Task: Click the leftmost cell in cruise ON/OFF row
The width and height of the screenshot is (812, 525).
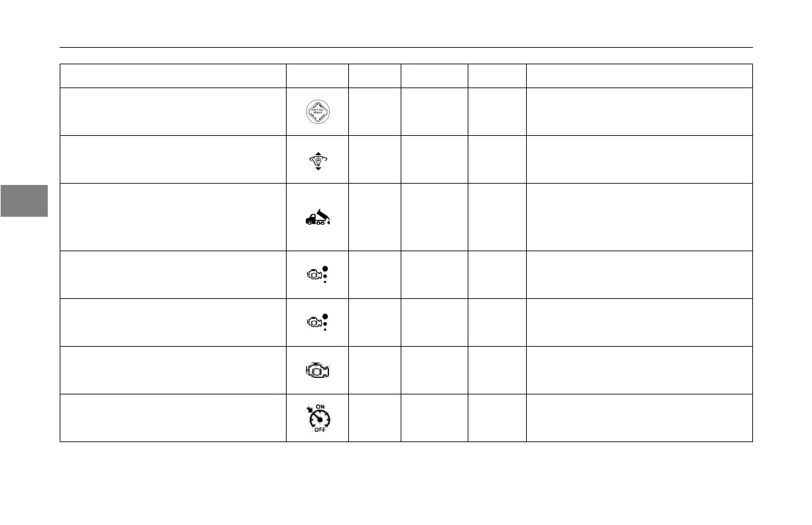Action: [172, 418]
